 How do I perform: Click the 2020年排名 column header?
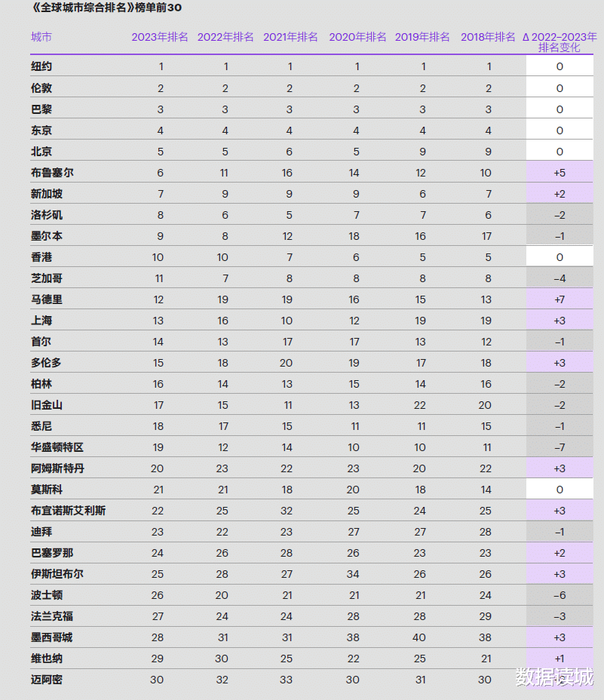coord(357,37)
